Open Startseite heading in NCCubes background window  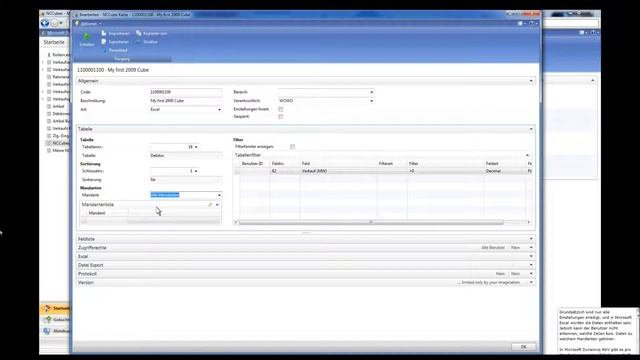click(54, 42)
